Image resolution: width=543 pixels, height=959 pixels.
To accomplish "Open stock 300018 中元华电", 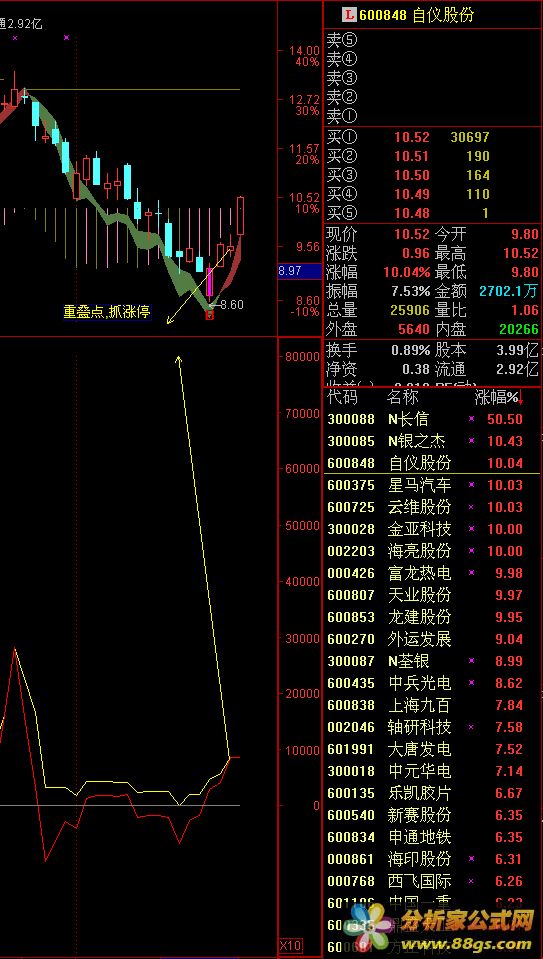I will tap(432, 771).
